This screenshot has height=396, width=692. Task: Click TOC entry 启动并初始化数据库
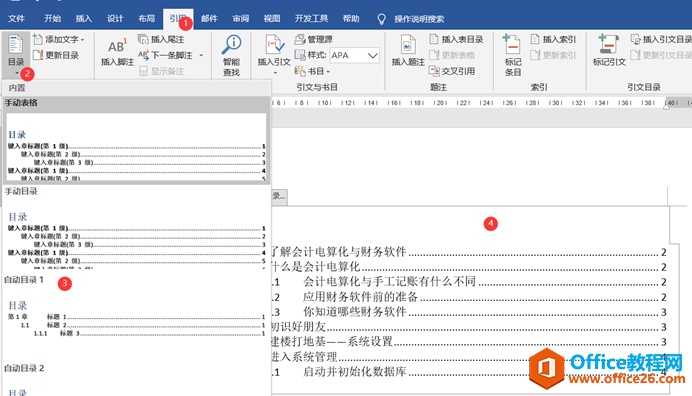354,372
